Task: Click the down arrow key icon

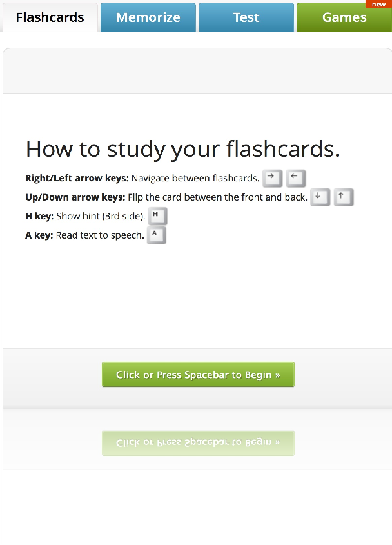Action: pyautogui.click(x=320, y=197)
